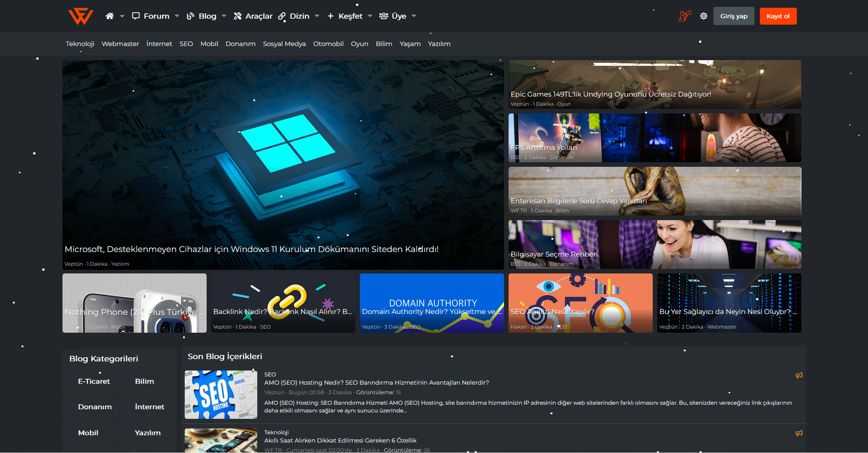The image size is (868, 453).
Task: Click the Araçlar tools icon
Action: pyautogui.click(x=238, y=16)
